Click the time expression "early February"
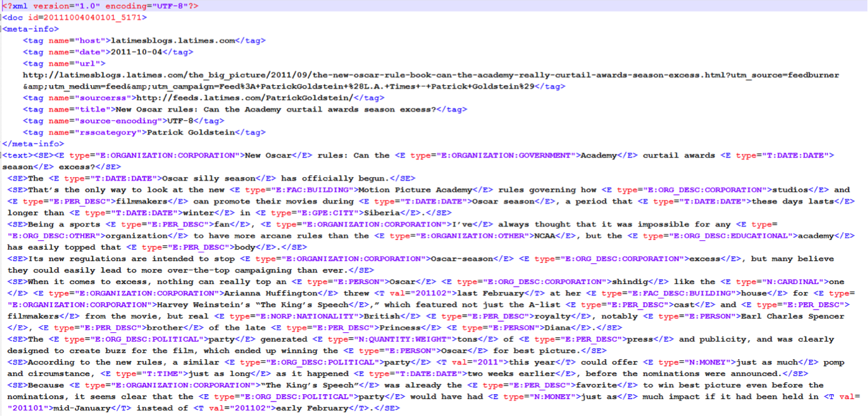 [x=312, y=408]
